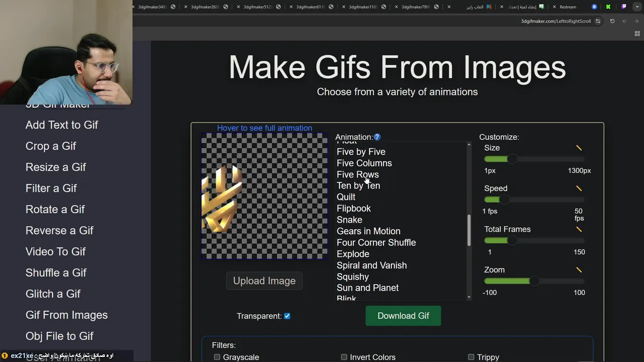
Task: Select the Explode animation
Action: [353, 254]
